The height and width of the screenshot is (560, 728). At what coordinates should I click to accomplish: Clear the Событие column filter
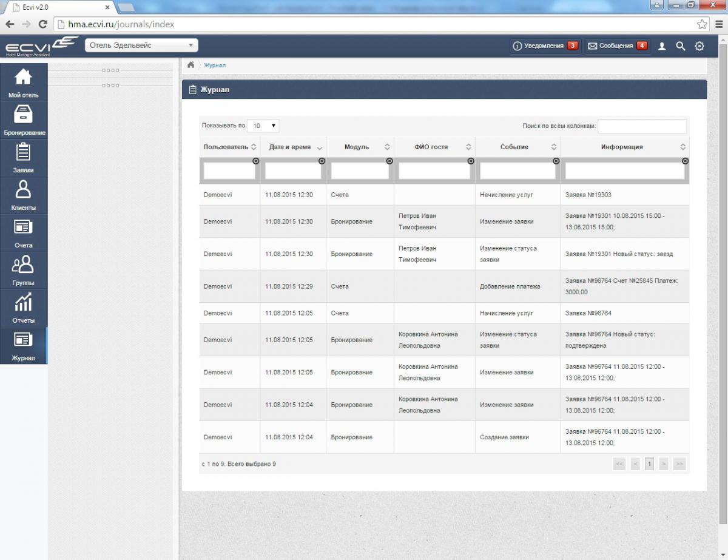(556, 161)
